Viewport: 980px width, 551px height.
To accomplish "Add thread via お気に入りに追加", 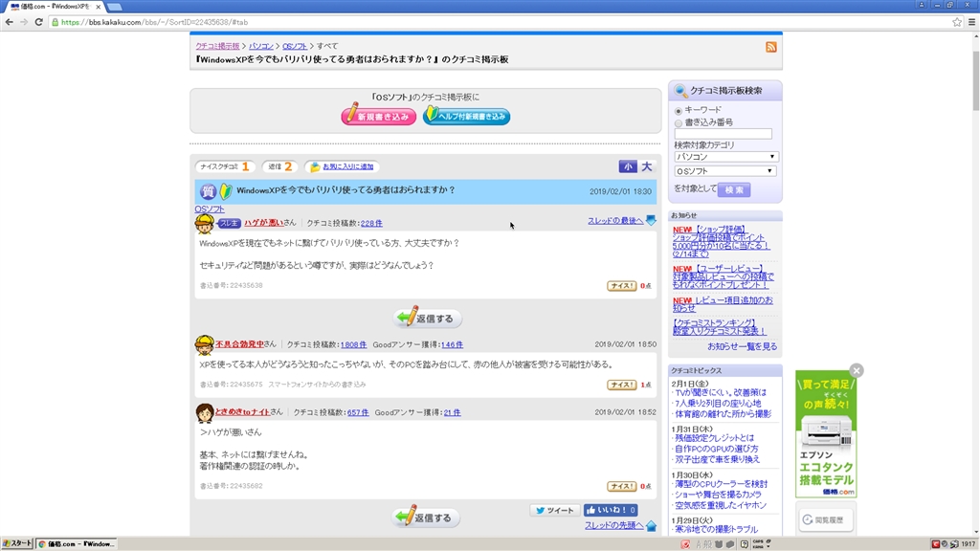I will click(x=343, y=166).
